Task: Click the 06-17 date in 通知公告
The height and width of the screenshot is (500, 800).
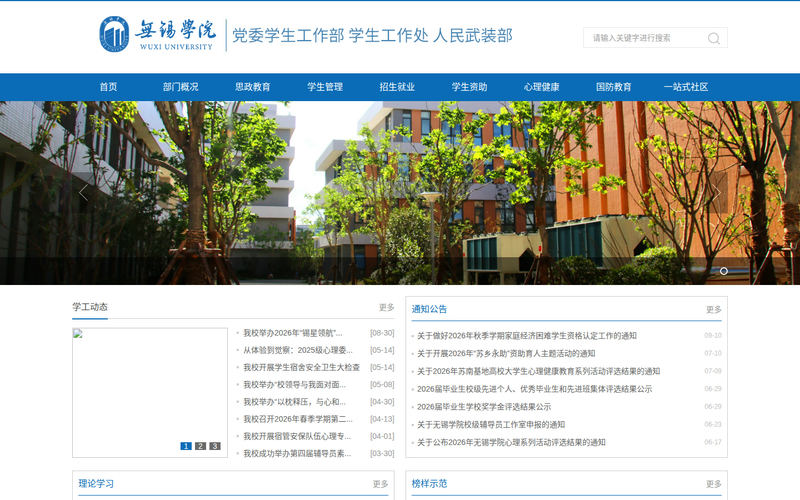Action: [713, 442]
